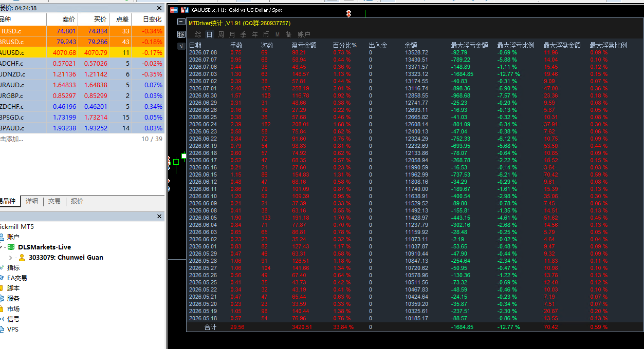Switch to the 综 summary tab
The width and height of the screenshot is (644, 349).
(x=198, y=34)
